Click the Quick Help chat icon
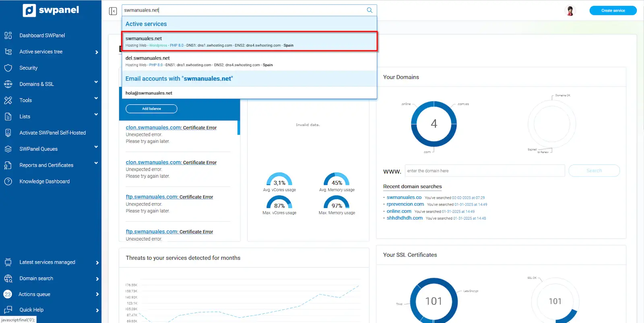Screen dimensions: 644x323 8,310
